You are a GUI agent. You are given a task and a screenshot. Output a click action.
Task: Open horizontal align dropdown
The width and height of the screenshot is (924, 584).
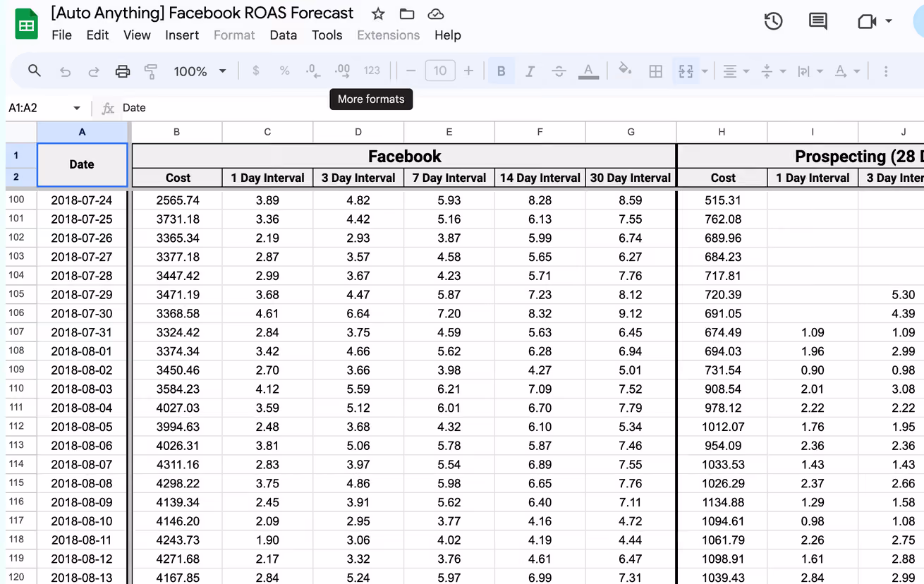tap(736, 71)
